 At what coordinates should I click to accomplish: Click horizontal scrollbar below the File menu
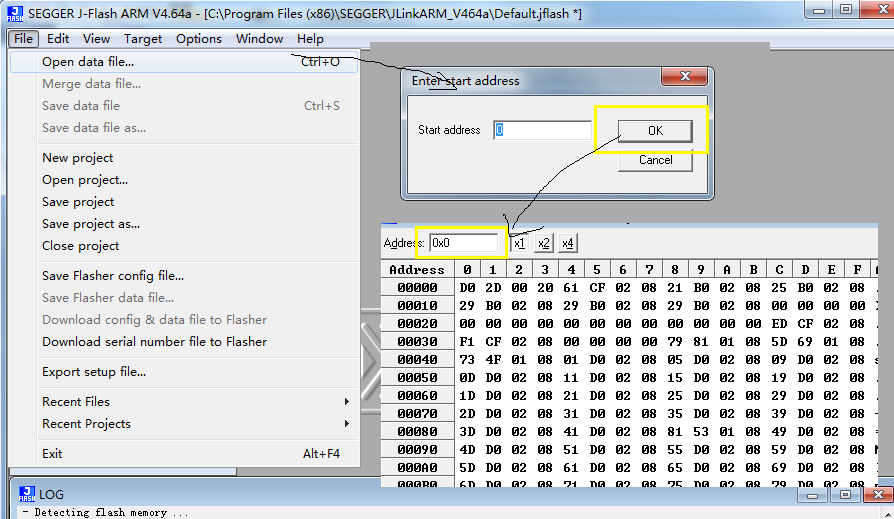[123, 472]
